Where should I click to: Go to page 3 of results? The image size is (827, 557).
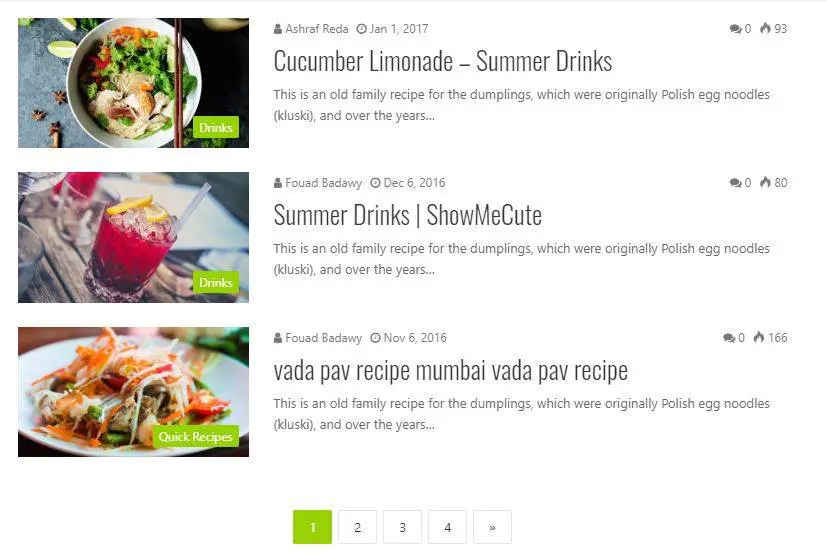402,527
